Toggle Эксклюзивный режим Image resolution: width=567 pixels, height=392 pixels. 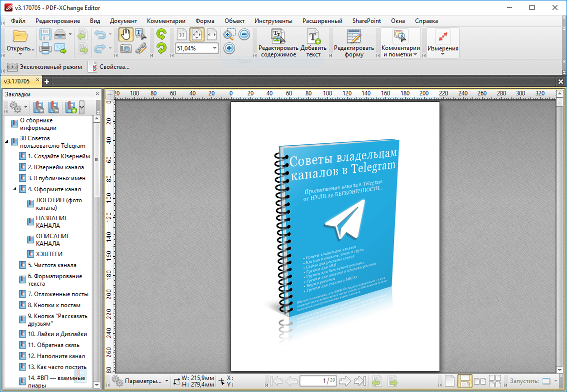point(44,67)
